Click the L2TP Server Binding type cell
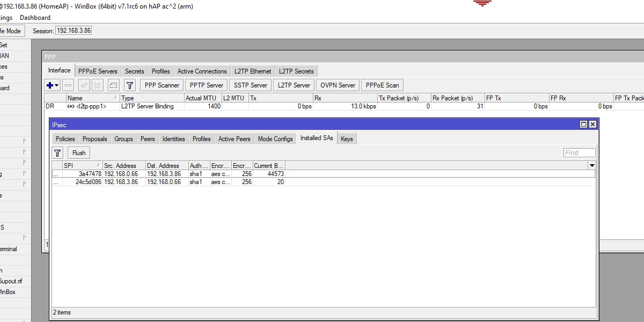Screen dimensions: 644x322 pos(147,106)
